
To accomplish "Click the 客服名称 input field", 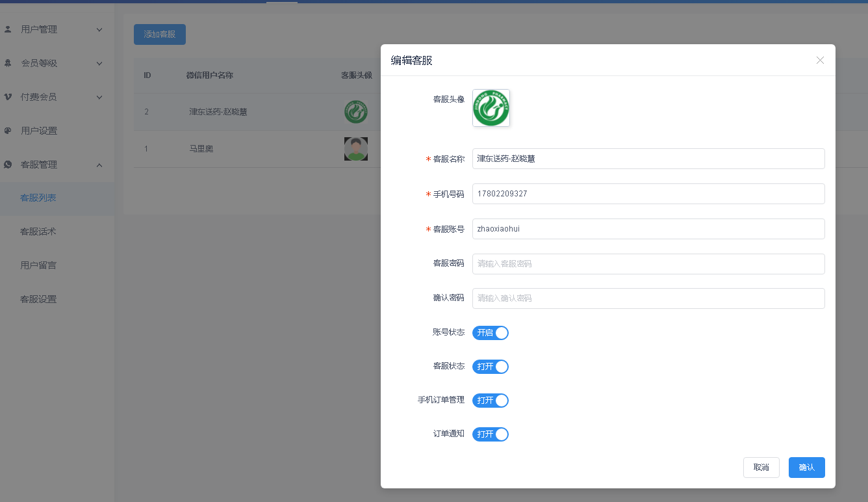I will [648, 159].
